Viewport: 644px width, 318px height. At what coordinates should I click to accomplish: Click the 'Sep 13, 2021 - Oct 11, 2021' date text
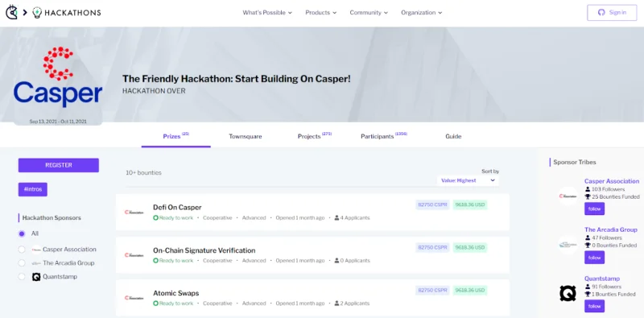(58, 122)
